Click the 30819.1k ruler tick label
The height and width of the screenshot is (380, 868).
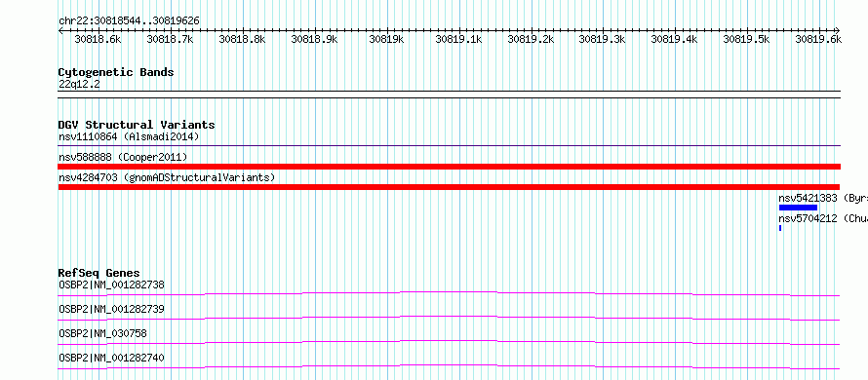(458, 39)
